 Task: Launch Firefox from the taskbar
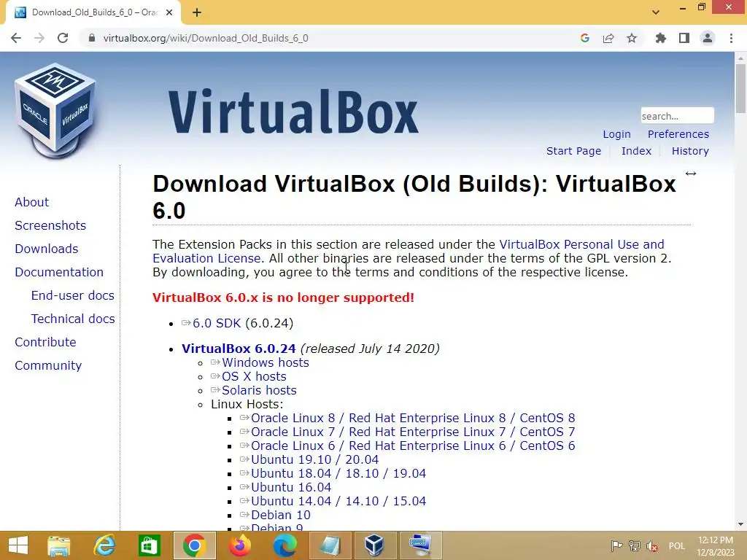(x=239, y=545)
